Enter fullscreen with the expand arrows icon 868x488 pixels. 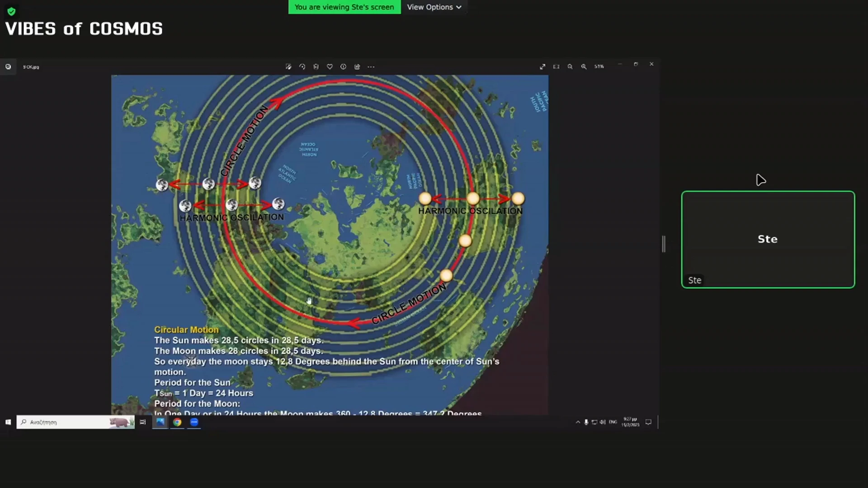click(x=542, y=67)
